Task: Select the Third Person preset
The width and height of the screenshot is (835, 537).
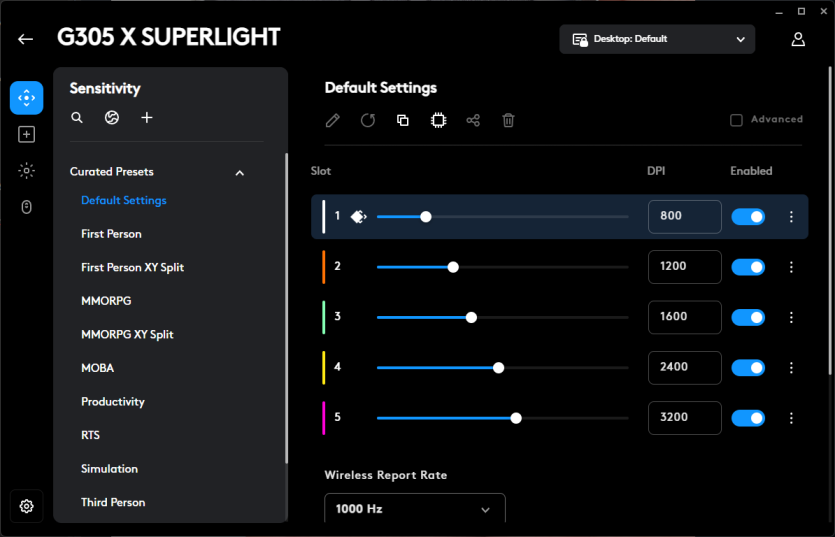Action: tap(113, 502)
